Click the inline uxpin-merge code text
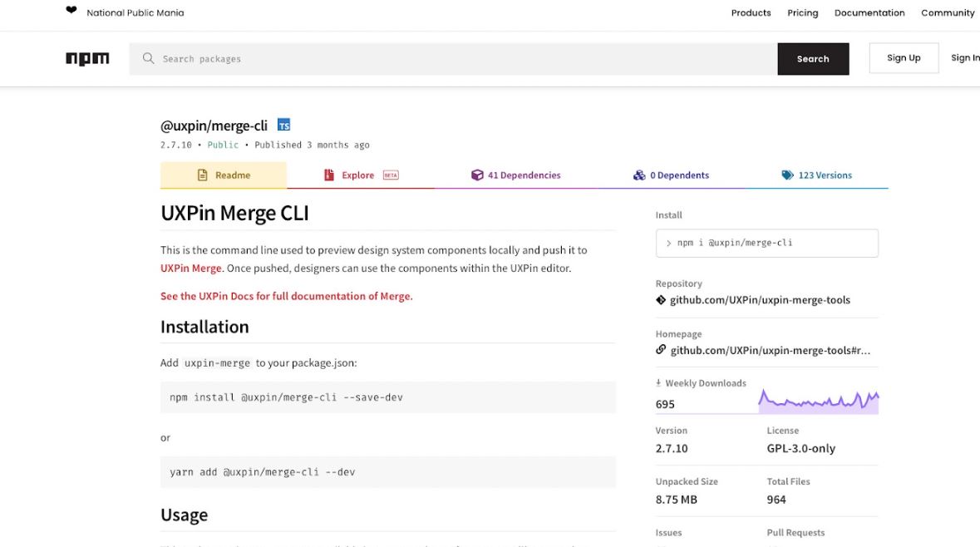The image size is (980, 547). [x=217, y=363]
